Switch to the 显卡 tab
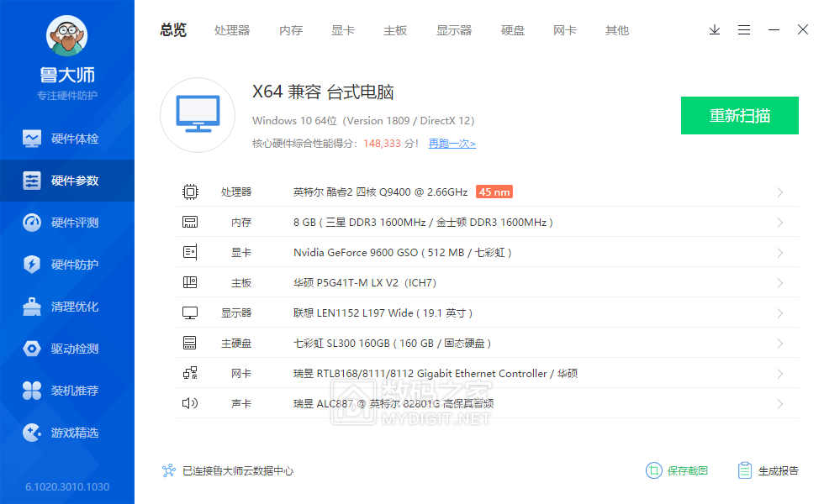Screen dimensions: 824x504 pyautogui.click(x=343, y=30)
